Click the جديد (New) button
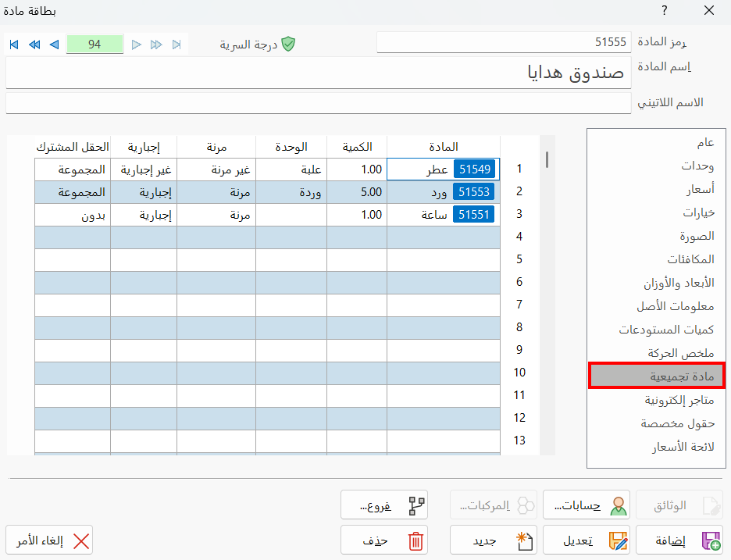Screen dimensions: 731x560 494,540
